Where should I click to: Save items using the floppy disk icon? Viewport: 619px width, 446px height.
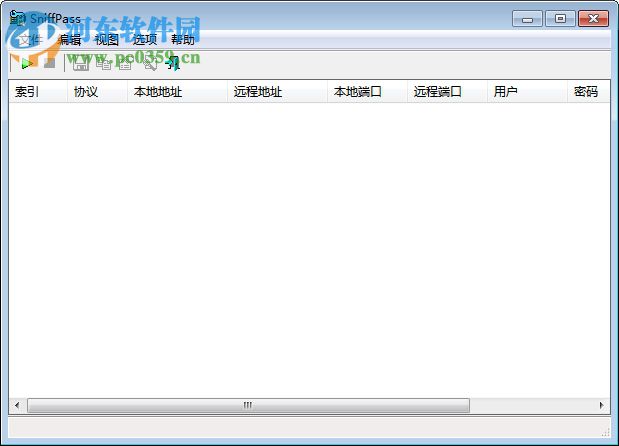coord(81,63)
